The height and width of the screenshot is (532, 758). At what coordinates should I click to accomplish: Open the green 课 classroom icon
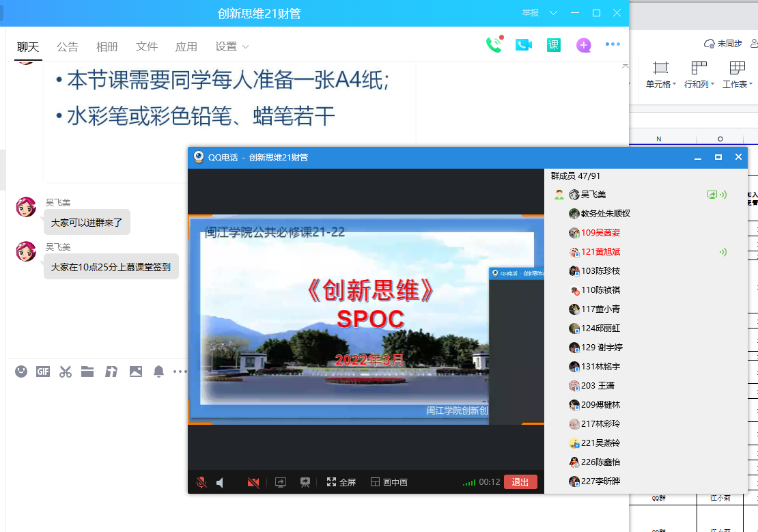click(553, 45)
